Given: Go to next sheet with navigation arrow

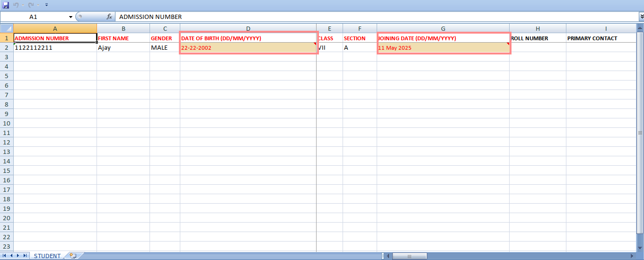Looking at the screenshot, I should click(19, 256).
